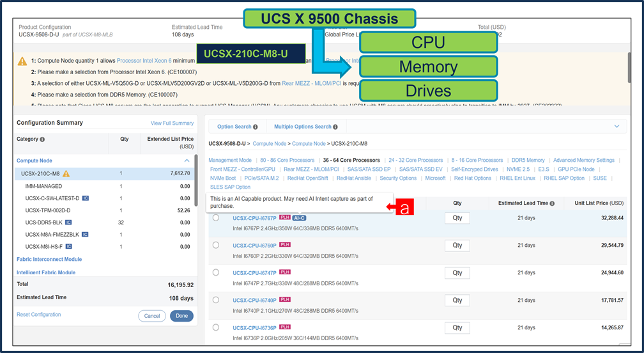Select the UCSX-CPU-I6747P radio button
Screen dimensions: 644x353
[x=216, y=272]
